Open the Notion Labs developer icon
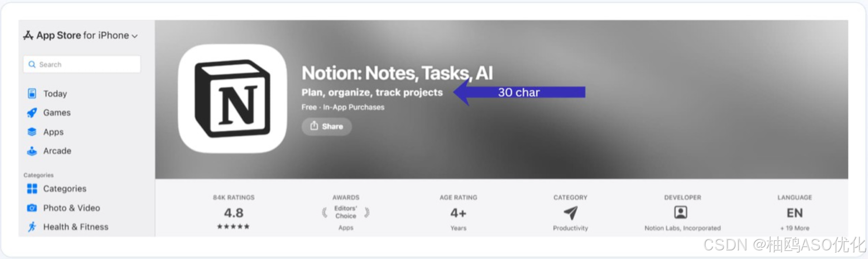 click(681, 212)
